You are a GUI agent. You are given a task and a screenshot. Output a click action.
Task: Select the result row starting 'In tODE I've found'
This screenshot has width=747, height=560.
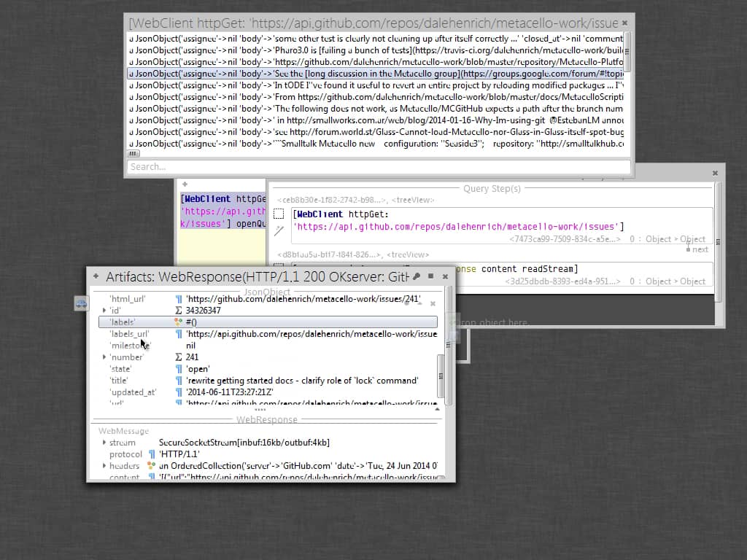[376, 85]
